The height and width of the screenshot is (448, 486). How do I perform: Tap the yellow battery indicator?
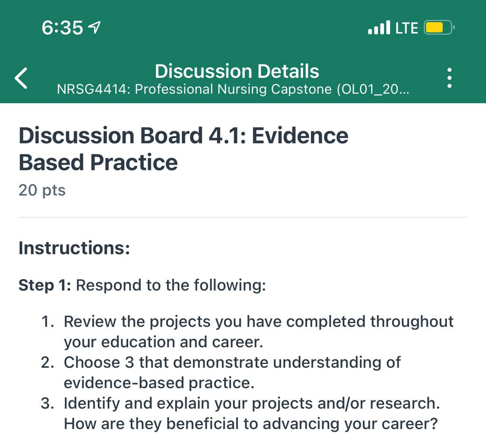(x=439, y=28)
